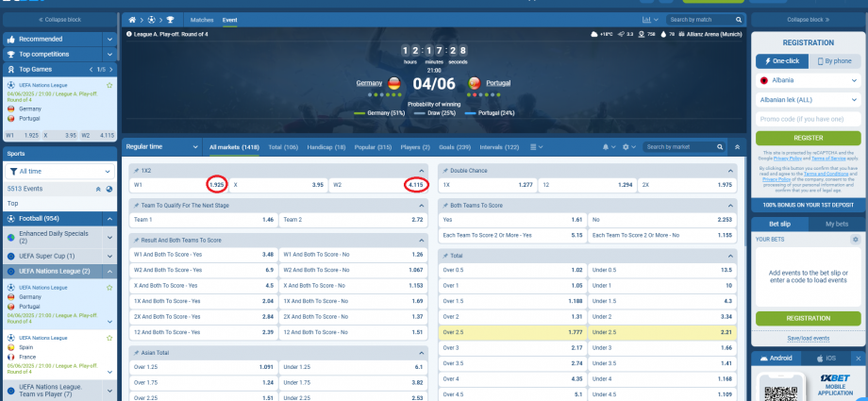Image resolution: width=868 pixels, height=401 pixels.
Task: Open the Albanian lek currency dropdown
Action: (x=809, y=100)
